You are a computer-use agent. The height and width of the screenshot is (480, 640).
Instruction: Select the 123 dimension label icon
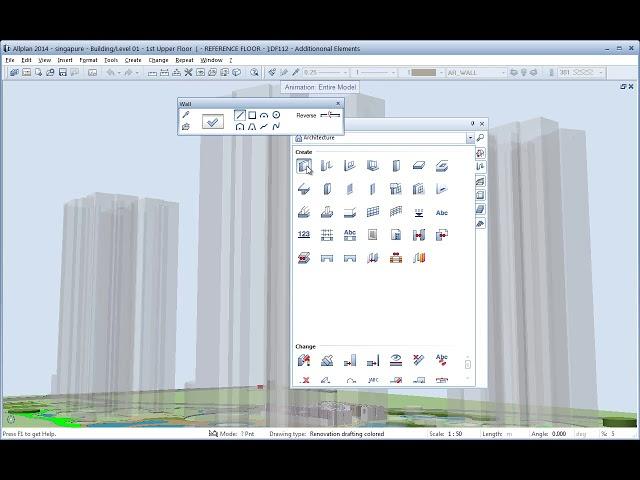click(304, 235)
